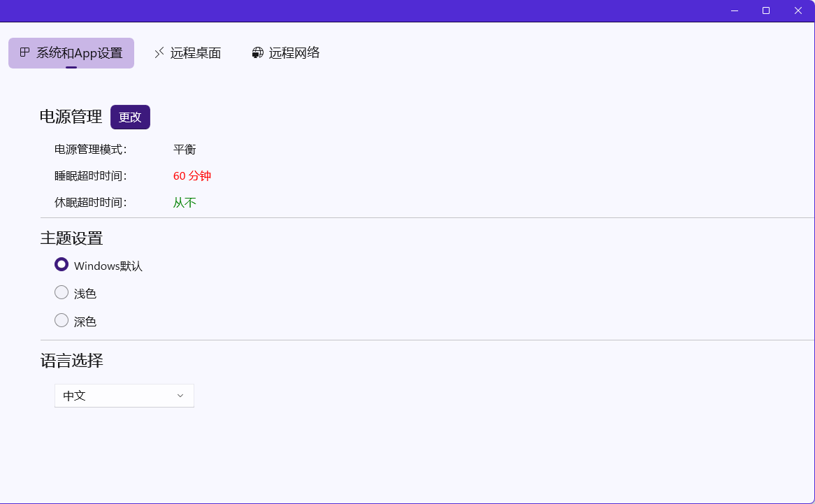This screenshot has height=504, width=815.
Task: Minimize the application window
Action: (735, 10)
